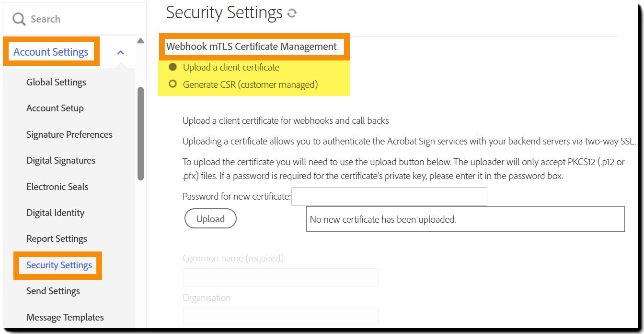
Task: Click the Password for new certificate field
Action: [389, 196]
